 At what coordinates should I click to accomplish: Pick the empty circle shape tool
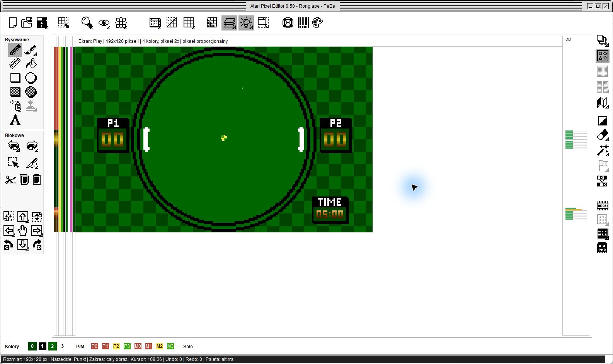pyautogui.click(x=31, y=78)
